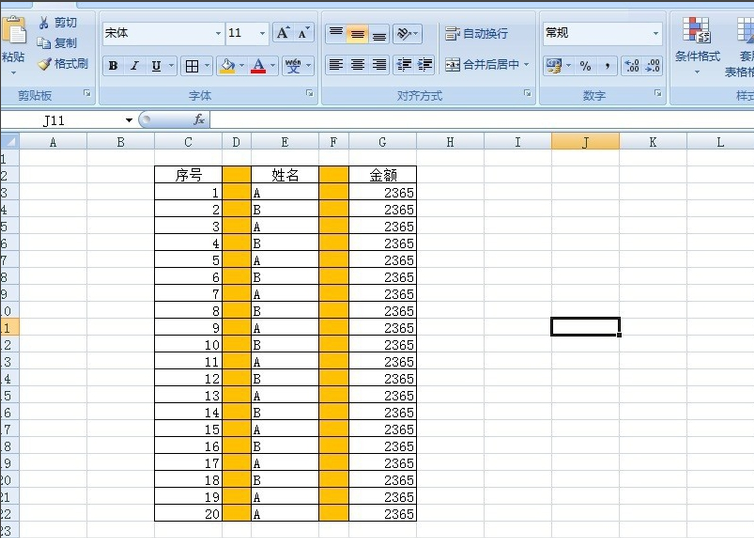This screenshot has height=538, width=754.
Task: Click the text orientation icon
Action: pos(407,34)
